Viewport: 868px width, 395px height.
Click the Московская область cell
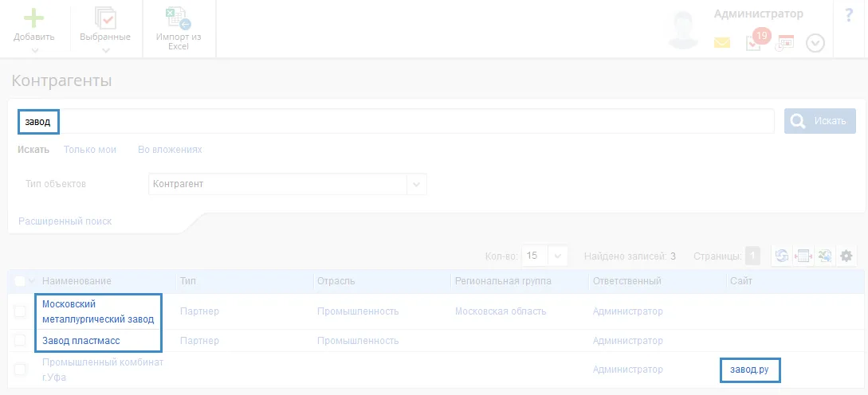pos(501,311)
